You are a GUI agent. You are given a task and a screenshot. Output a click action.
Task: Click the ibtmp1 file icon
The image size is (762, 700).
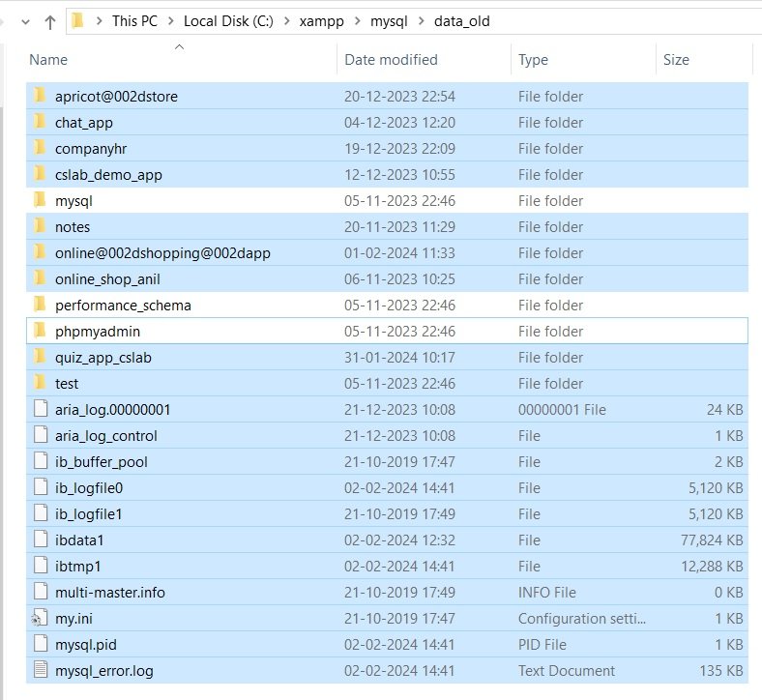click(41, 566)
